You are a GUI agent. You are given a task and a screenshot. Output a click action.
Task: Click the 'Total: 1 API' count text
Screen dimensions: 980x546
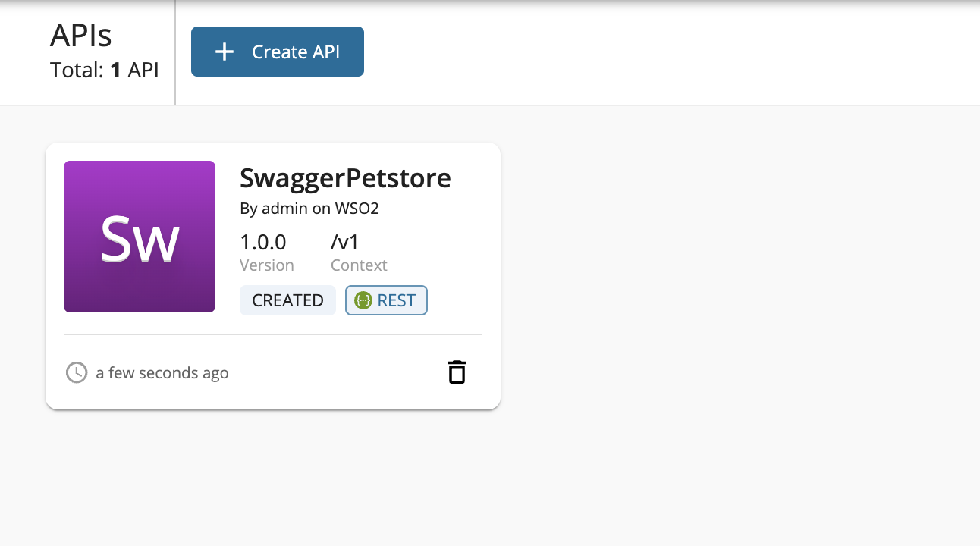click(x=105, y=71)
